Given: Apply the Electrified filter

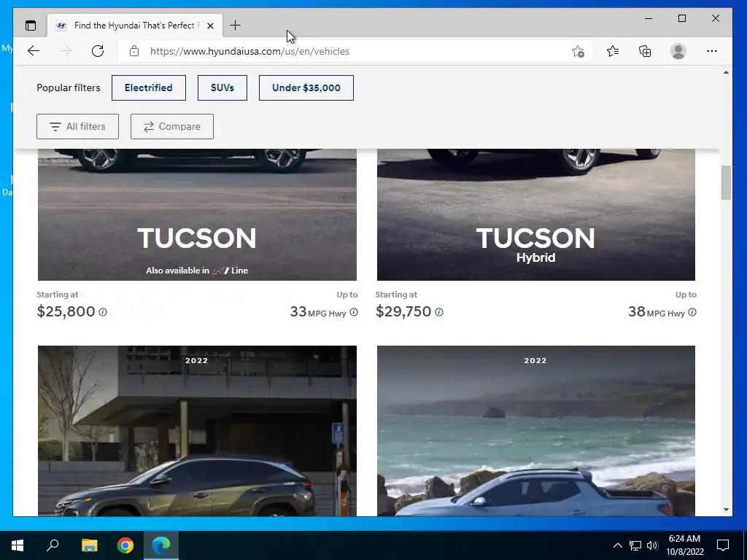Looking at the screenshot, I should pos(149,87).
